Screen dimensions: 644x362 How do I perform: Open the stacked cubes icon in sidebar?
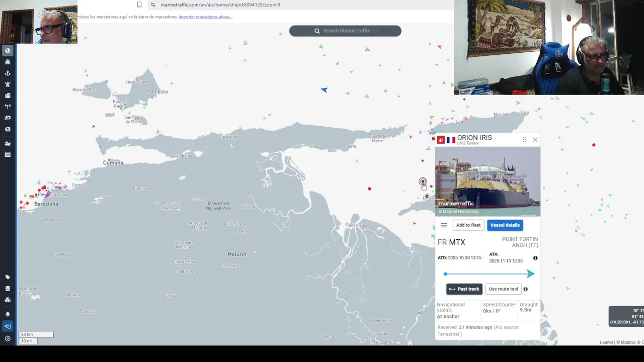coord(8,300)
